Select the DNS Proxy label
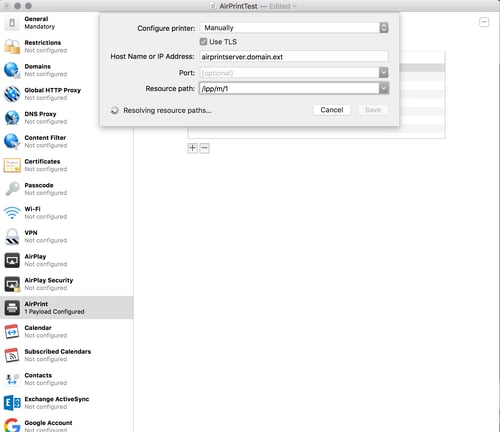The image size is (500, 432). pos(40,114)
